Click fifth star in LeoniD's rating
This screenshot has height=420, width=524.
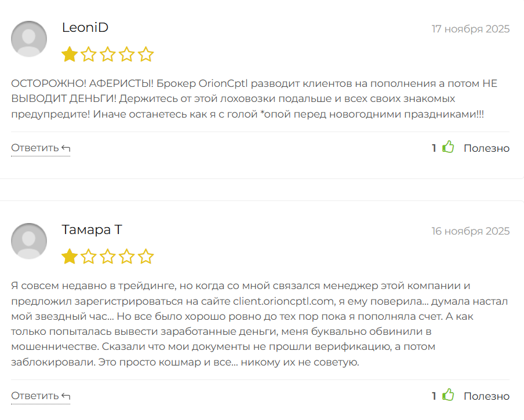click(x=146, y=55)
